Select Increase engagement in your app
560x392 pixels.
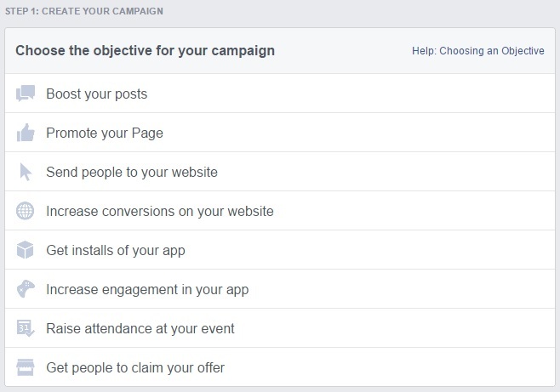click(x=147, y=290)
